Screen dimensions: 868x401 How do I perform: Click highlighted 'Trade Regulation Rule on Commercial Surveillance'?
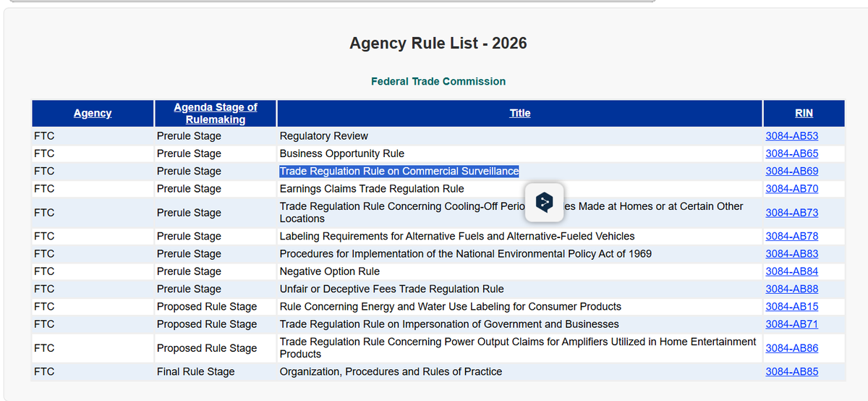click(399, 172)
